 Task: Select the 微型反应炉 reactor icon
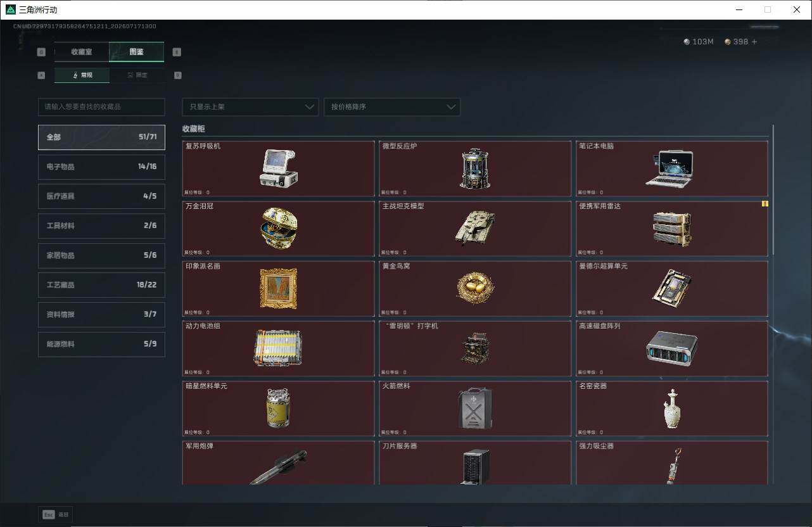click(475, 168)
